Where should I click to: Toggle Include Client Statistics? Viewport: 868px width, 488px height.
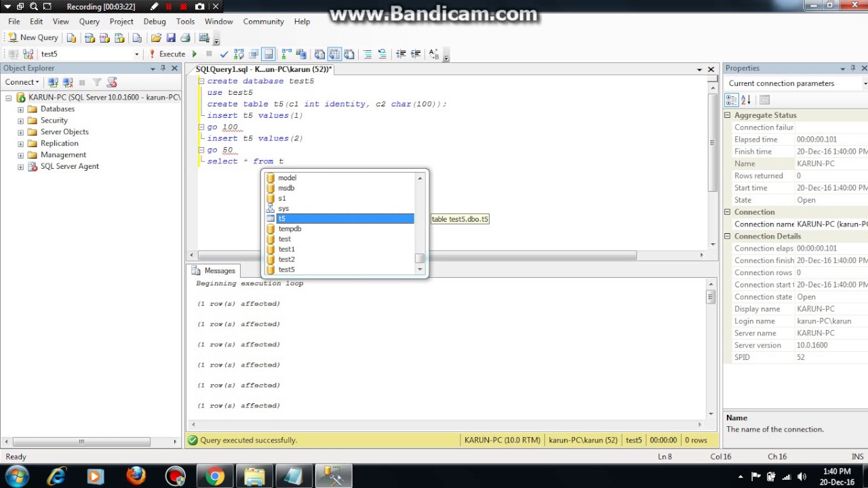[301, 54]
